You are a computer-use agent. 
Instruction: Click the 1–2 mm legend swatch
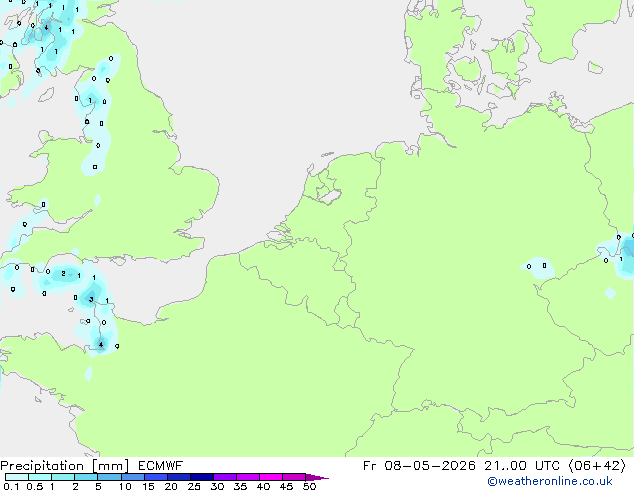63,477
